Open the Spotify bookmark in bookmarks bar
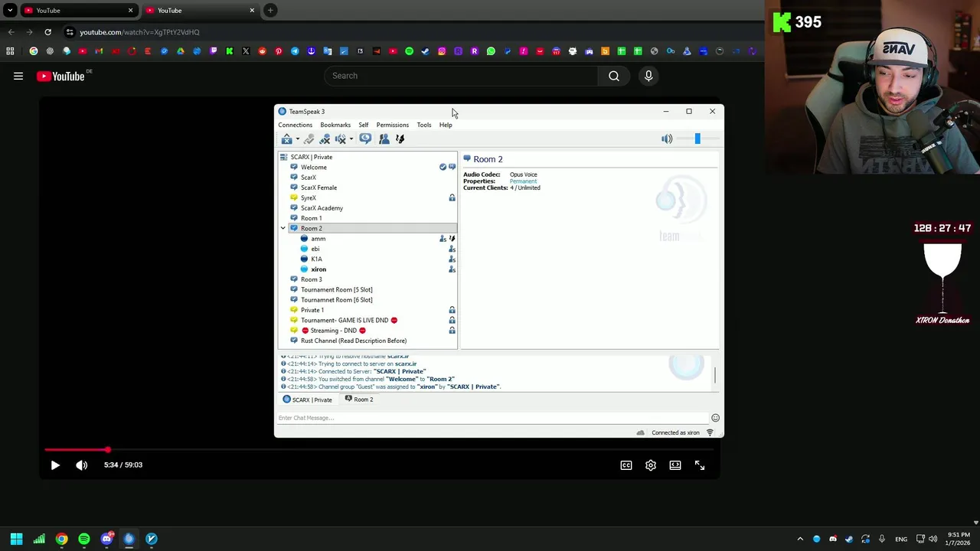Image resolution: width=980 pixels, height=551 pixels. click(x=409, y=51)
